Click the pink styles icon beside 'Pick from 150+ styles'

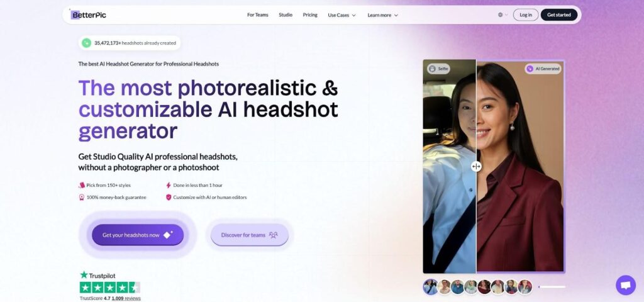coord(82,186)
